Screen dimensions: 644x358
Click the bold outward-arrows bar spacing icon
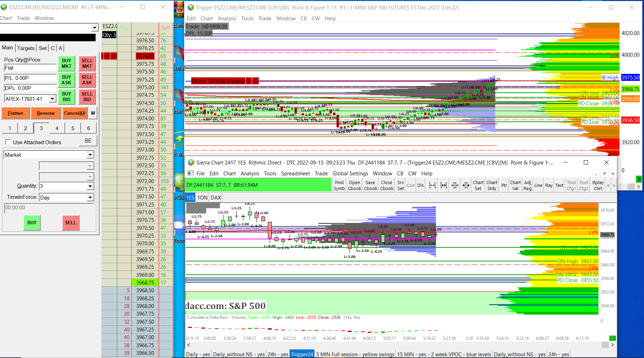(x=444, y=185)
